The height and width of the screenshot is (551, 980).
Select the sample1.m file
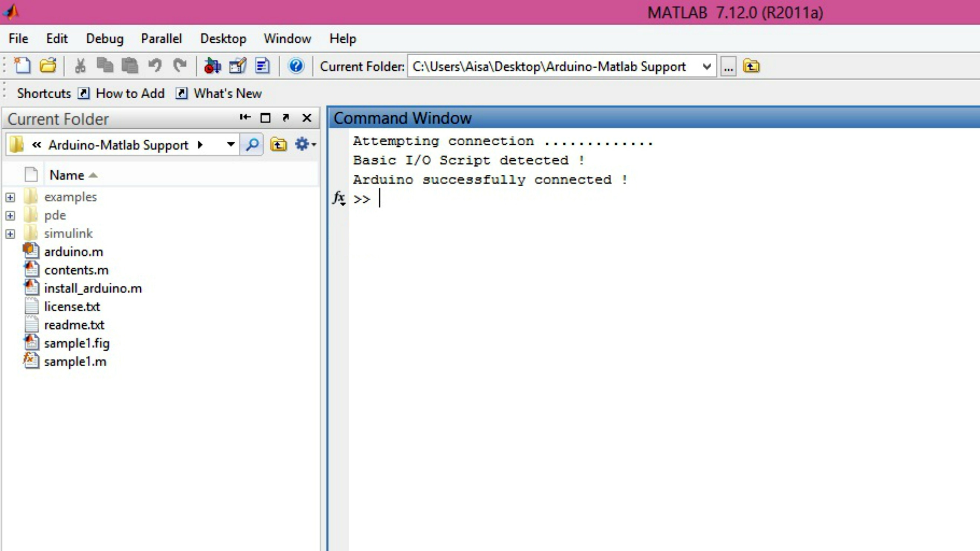[75, 361]
